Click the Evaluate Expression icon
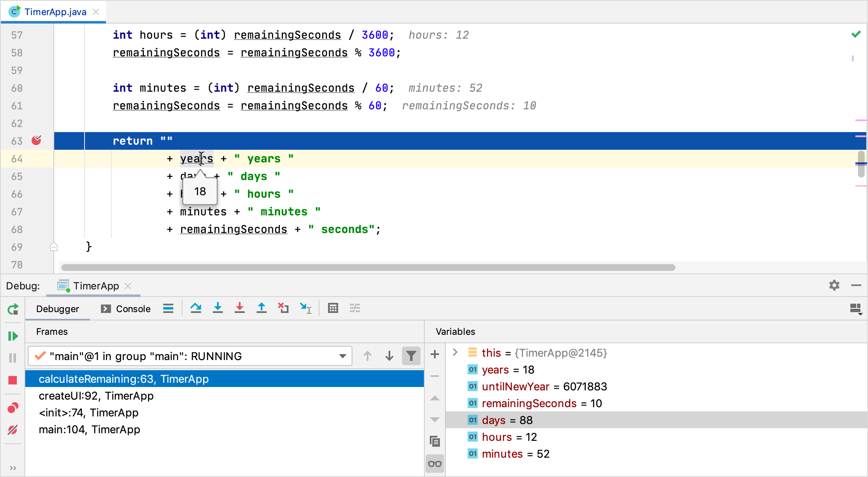Viewport: 868px width, 477px height. (332, 308)
